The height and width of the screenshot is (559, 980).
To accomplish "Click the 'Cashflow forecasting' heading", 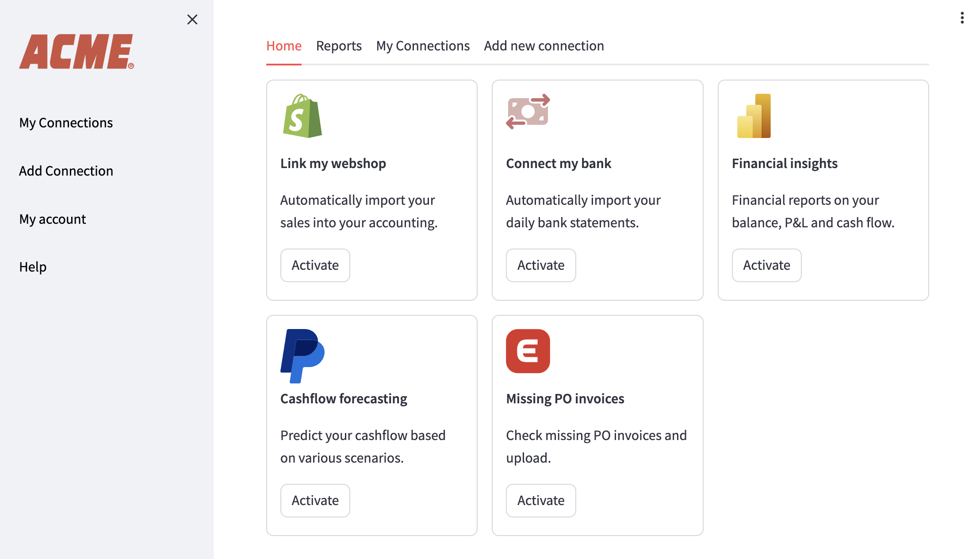I will point(344,398).
